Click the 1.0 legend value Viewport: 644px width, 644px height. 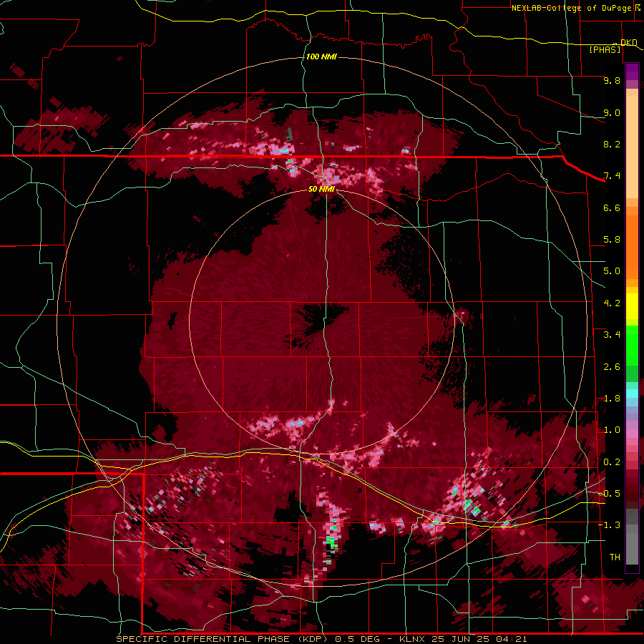612,430
